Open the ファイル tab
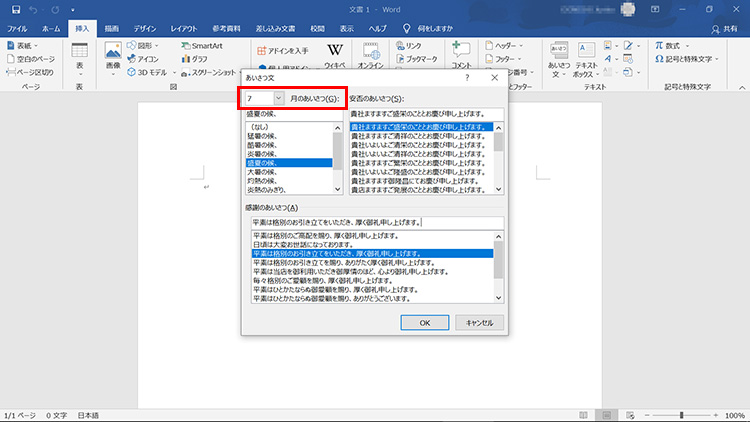 coord(18,29)
